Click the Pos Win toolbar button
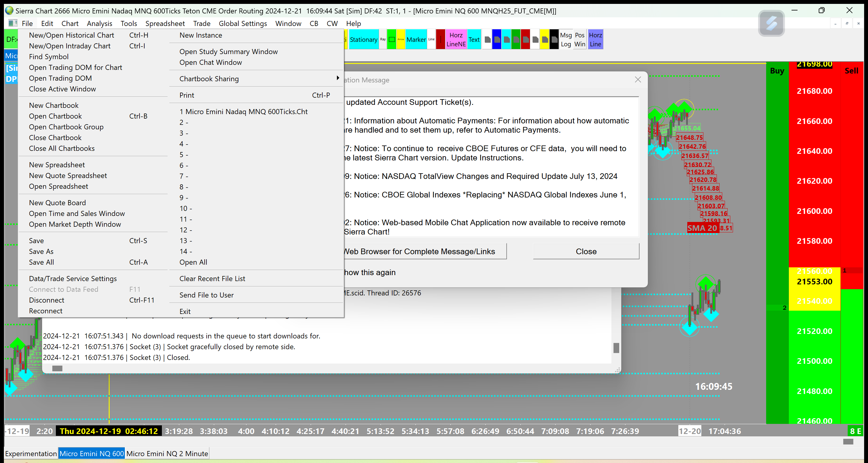The image size is (868, 463). (579, 39)
